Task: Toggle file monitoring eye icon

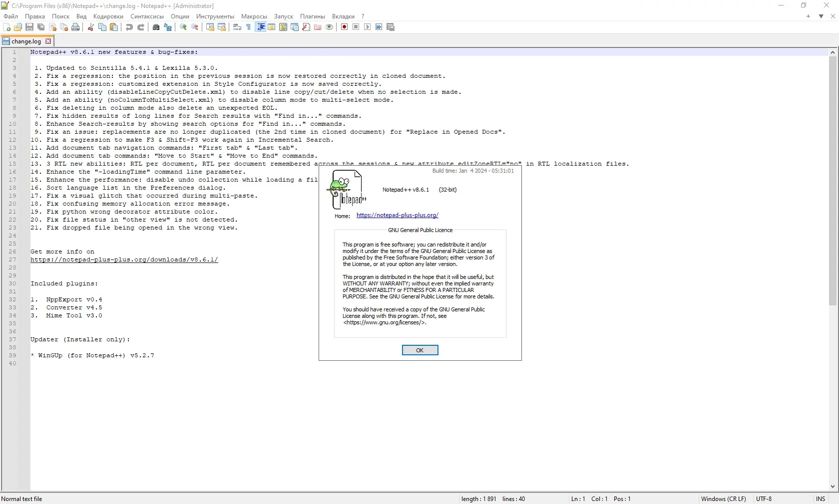Action: 329,27
